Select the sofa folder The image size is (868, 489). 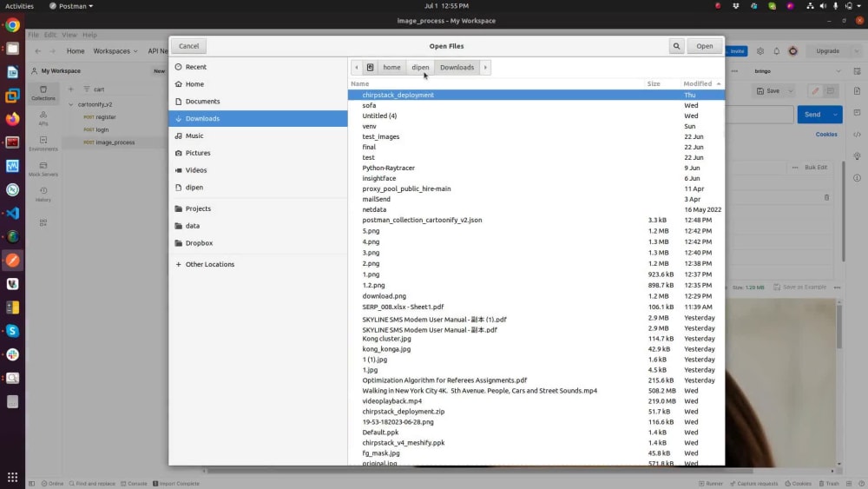tap(536, 105)
